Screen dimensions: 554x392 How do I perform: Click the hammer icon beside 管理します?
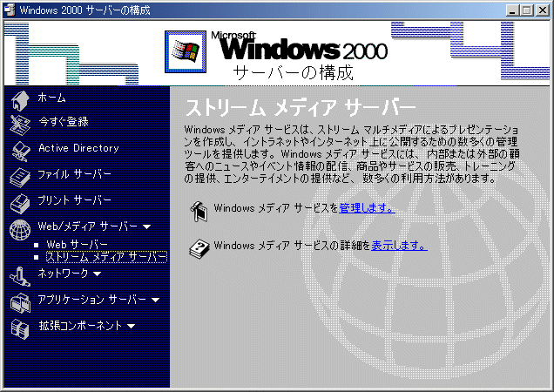199,212
